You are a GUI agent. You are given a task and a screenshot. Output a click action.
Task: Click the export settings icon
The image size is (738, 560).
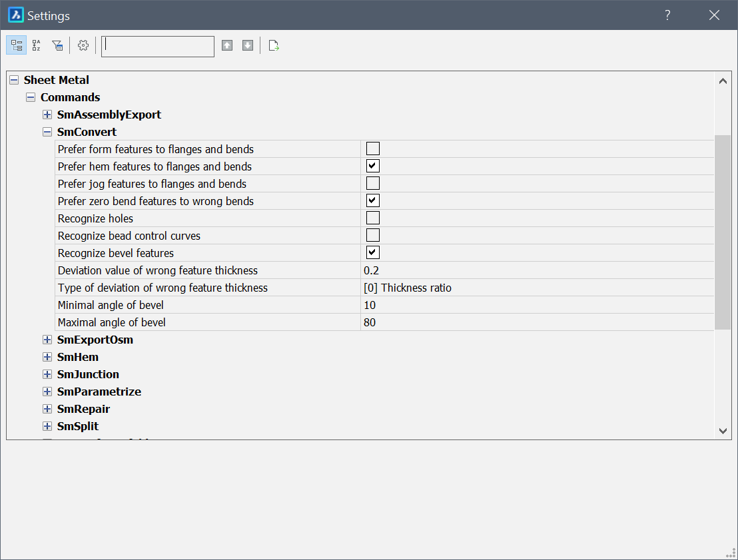[274, 45]
